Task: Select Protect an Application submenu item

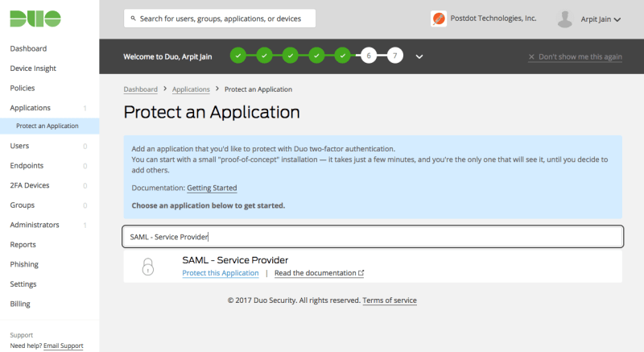Action: pyautogui.click(x=47, y=126)
